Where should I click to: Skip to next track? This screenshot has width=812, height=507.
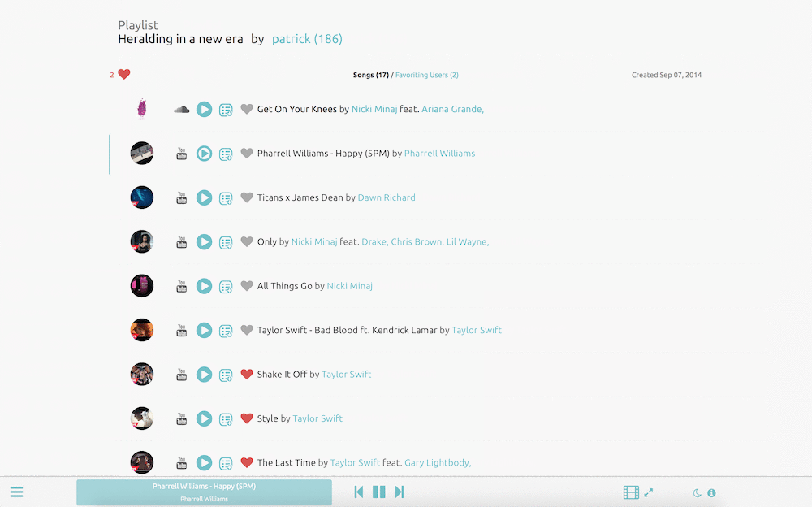click(400, 492)
